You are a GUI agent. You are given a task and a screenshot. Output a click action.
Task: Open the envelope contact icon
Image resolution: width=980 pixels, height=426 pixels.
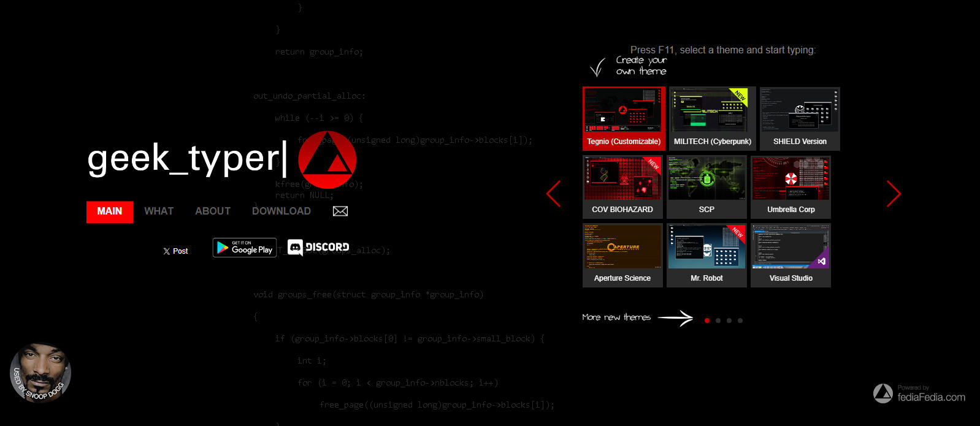[340, 211]
